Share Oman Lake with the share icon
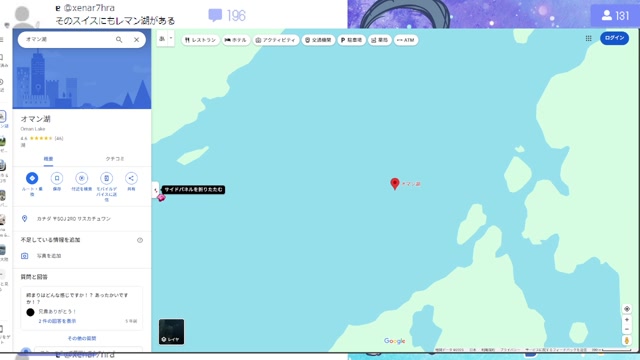640x360 pixels. [131, 178]
